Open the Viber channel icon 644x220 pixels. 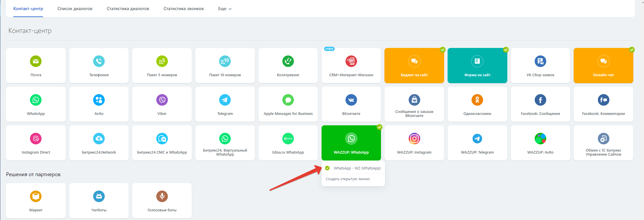click(162, 100)
